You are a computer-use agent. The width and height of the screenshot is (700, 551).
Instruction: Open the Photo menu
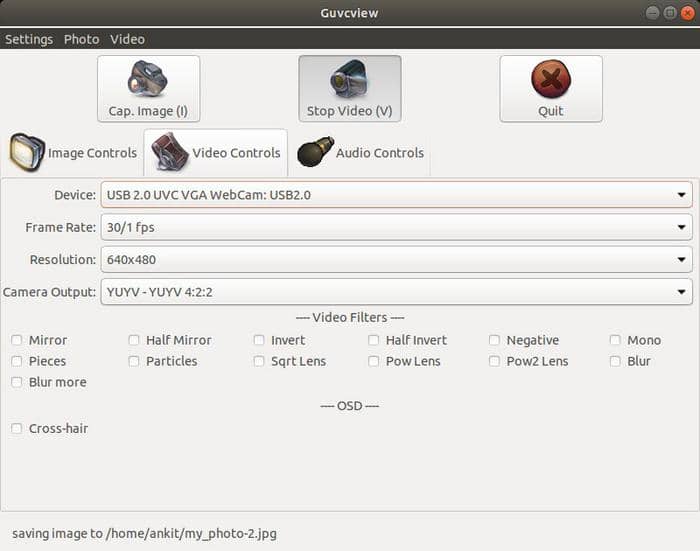point(82,39)
